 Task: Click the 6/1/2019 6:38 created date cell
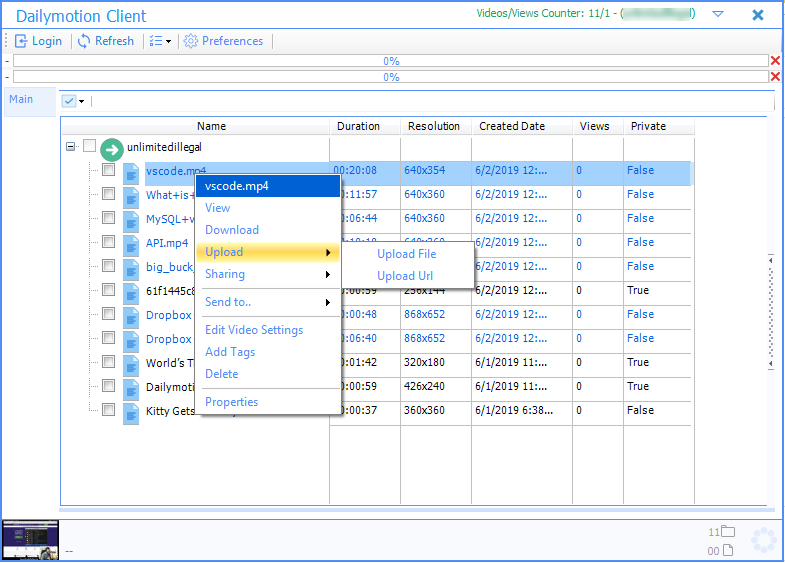514,410
